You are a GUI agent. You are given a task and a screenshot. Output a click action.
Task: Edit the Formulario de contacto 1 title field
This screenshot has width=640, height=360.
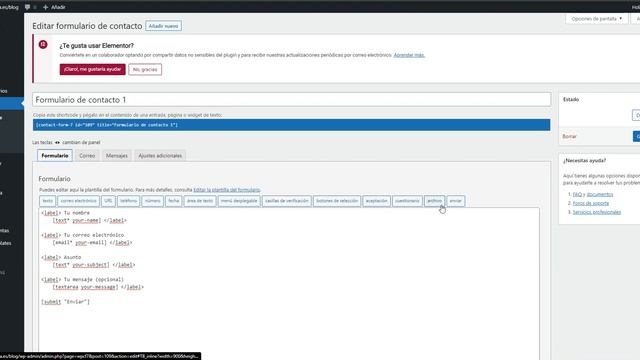291,100
